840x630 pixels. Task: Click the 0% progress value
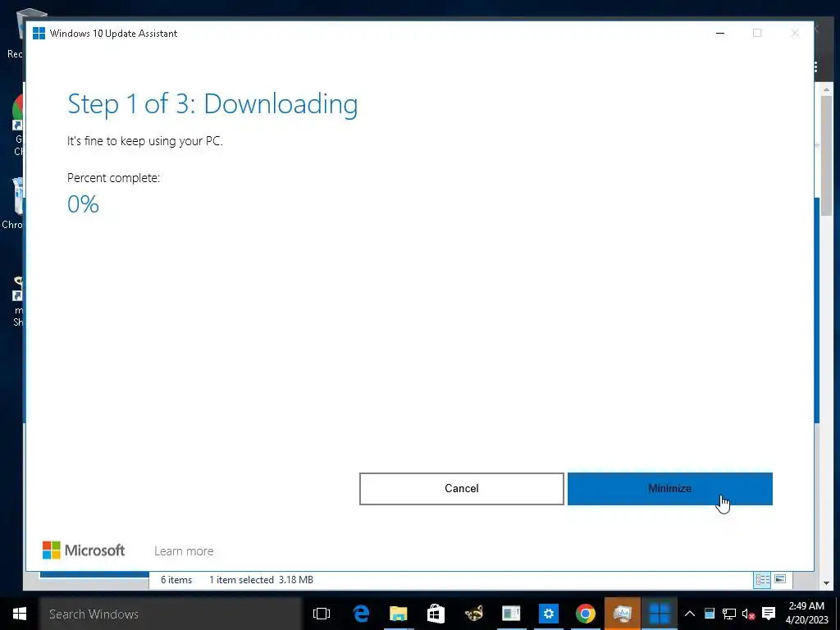click(83, 204)
